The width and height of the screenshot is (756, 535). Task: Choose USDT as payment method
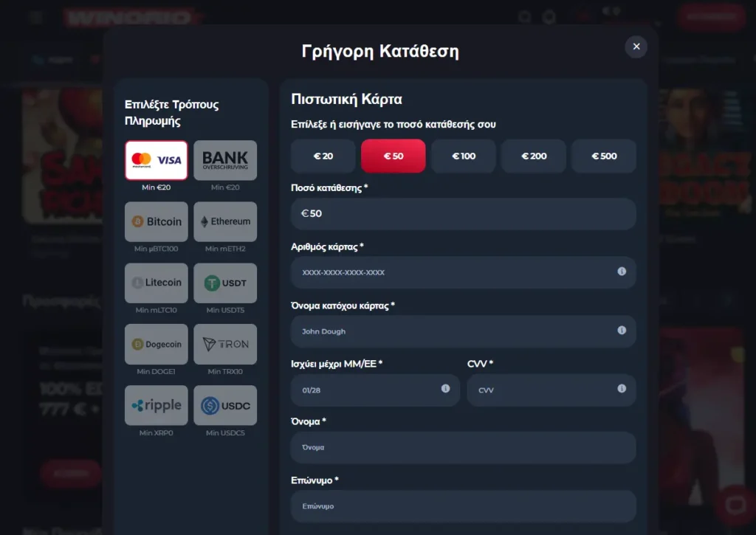(x=225, y=283)
